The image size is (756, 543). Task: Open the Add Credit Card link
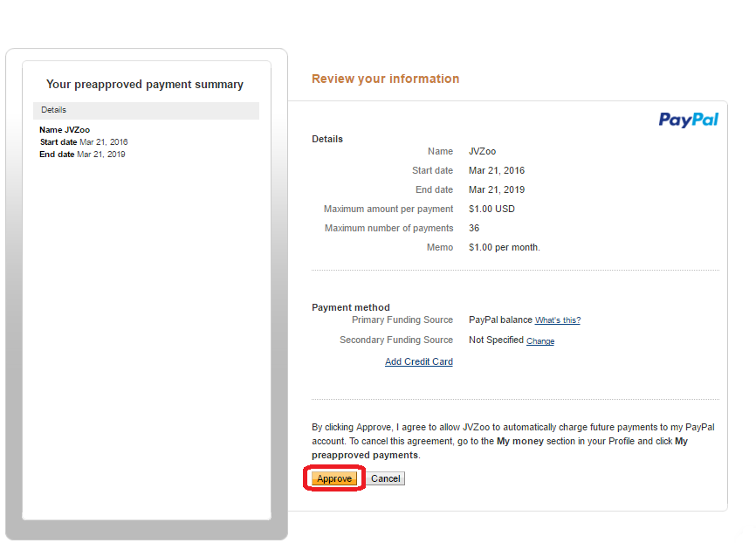point(418,361)
